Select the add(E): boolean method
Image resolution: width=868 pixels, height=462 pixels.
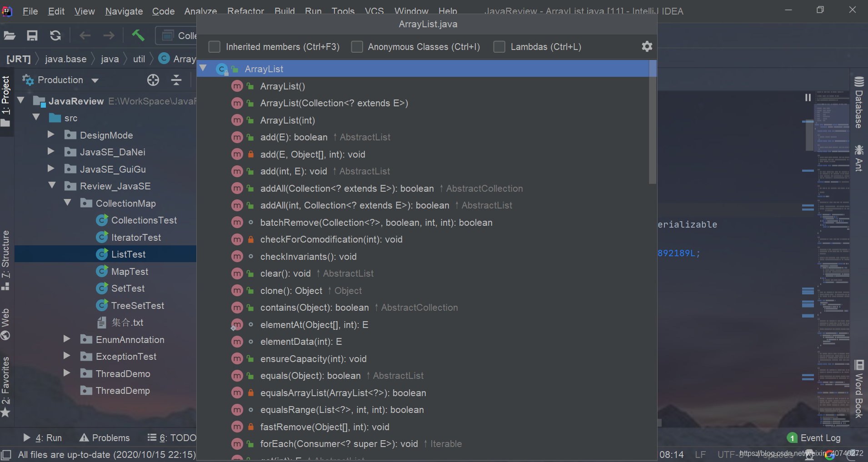click(x=294, y=137)
